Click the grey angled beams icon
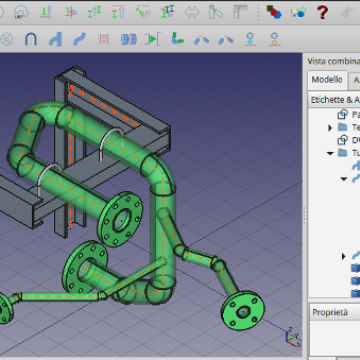The image size is (360, 360). pyautogui.click(x=216, y=12)
